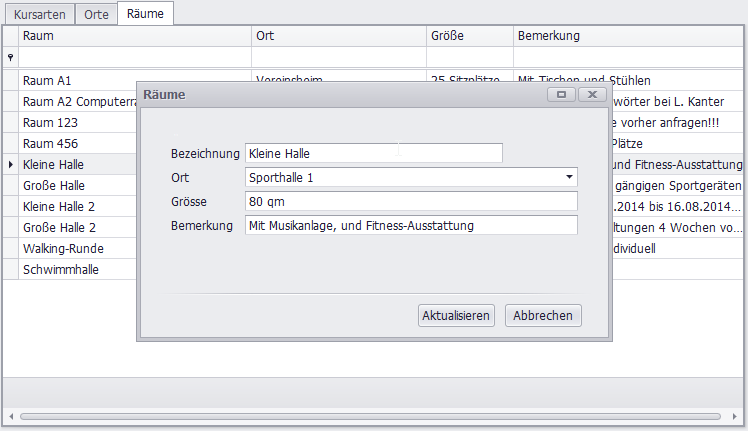Open the Ort dropdown showing Sporthalle 1
748x431 pixels.
pyautogui.click(x=569, y=177)
